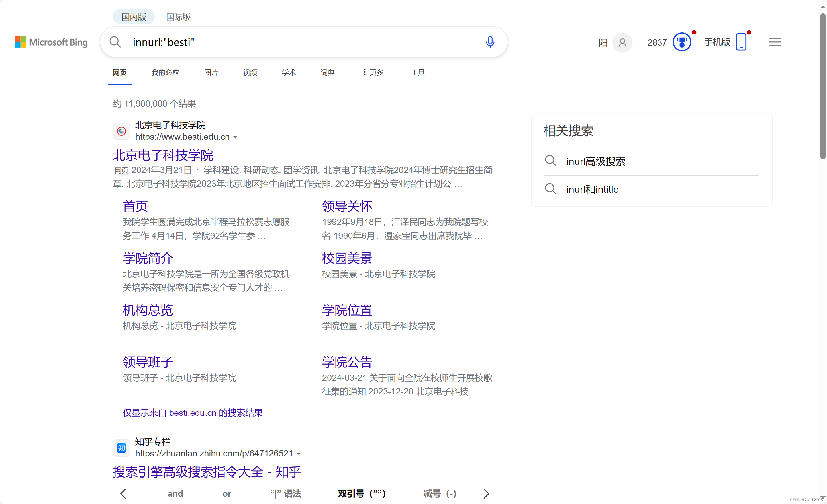Viewport: 827px width, 504px height.
Task: Switch to the 国际版 international version
Action: point(178,17)
